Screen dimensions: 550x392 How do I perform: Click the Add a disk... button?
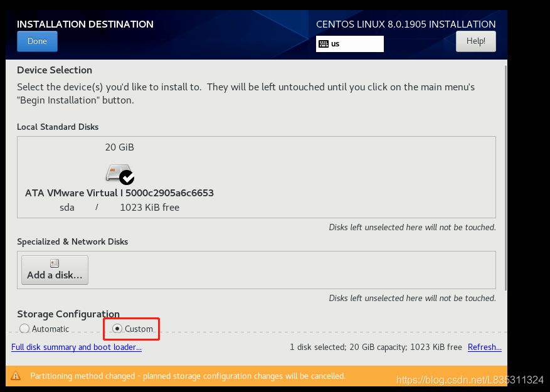point(55,270)
